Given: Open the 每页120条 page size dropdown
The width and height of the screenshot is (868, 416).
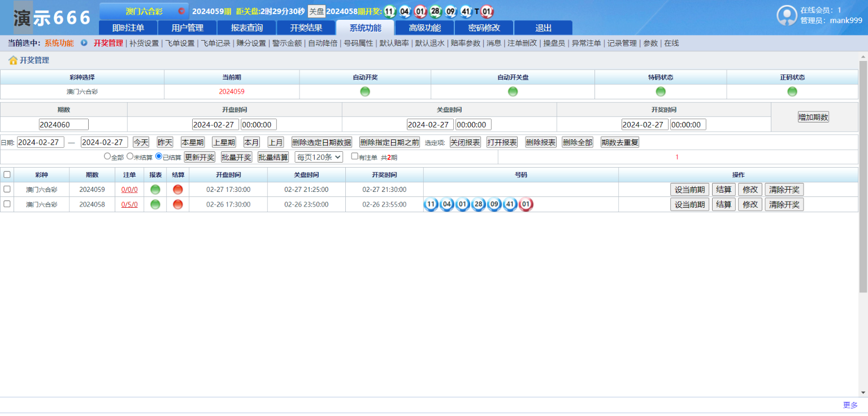Looking at the screenshot, I should pyautogui.click(x=319, y=157).
